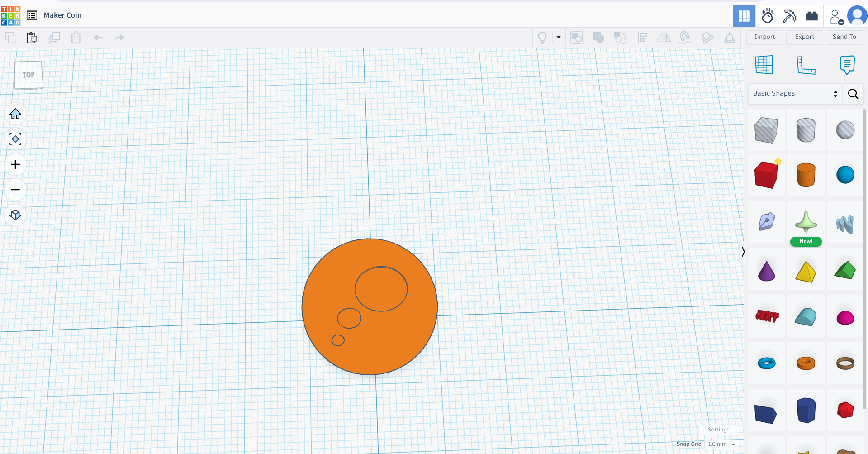Image resolution: width=868 pixels, height=454 pixels.
Task: Open the Basic Shapes category dropdown
Action: tap(795, 94)
